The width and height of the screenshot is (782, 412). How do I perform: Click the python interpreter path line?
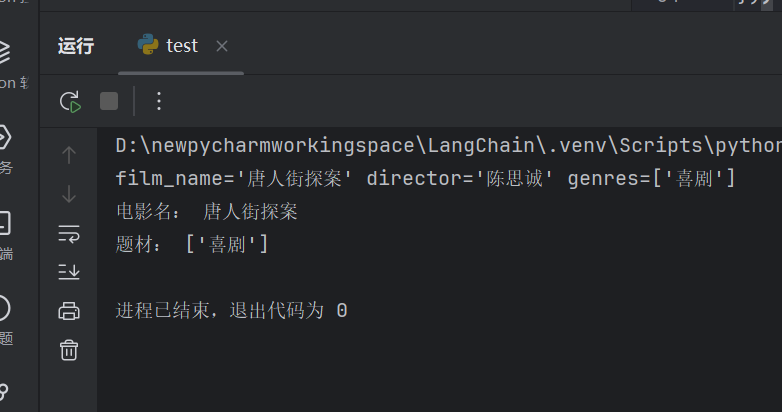(x=448, y=146)
